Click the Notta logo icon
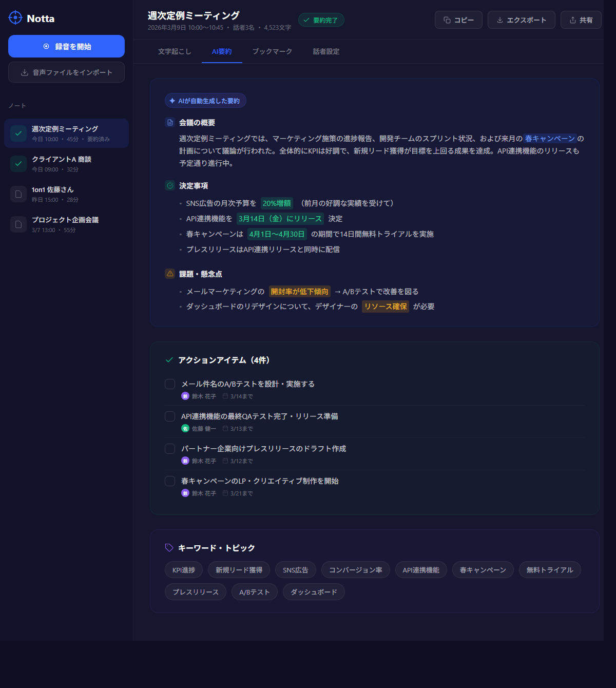The height and width of the screenshot is (688, 616). (15, 18)
